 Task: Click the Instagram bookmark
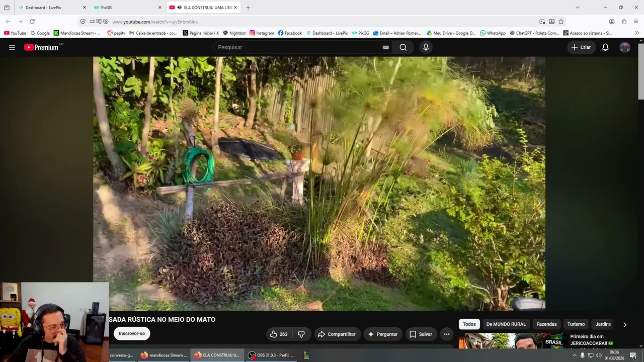(x=262, y=33)
